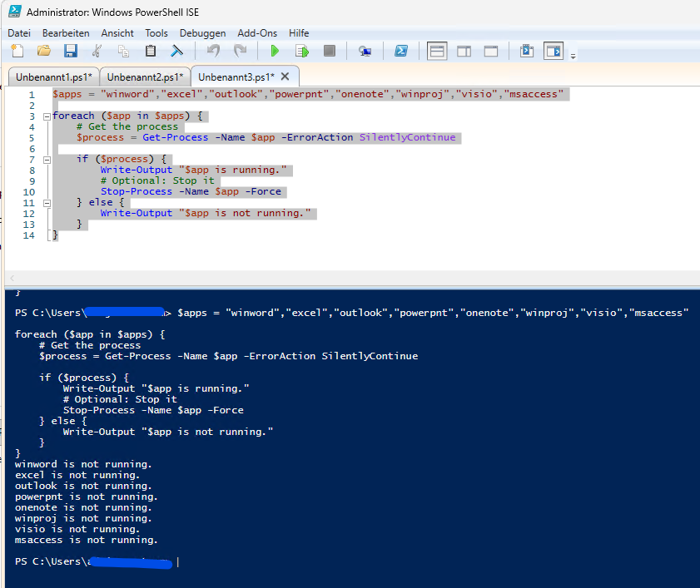Screen dimensions: 700x588
Task: Select the Unbenannt3.ps1 tab
Action: click(x=236, y=77)
